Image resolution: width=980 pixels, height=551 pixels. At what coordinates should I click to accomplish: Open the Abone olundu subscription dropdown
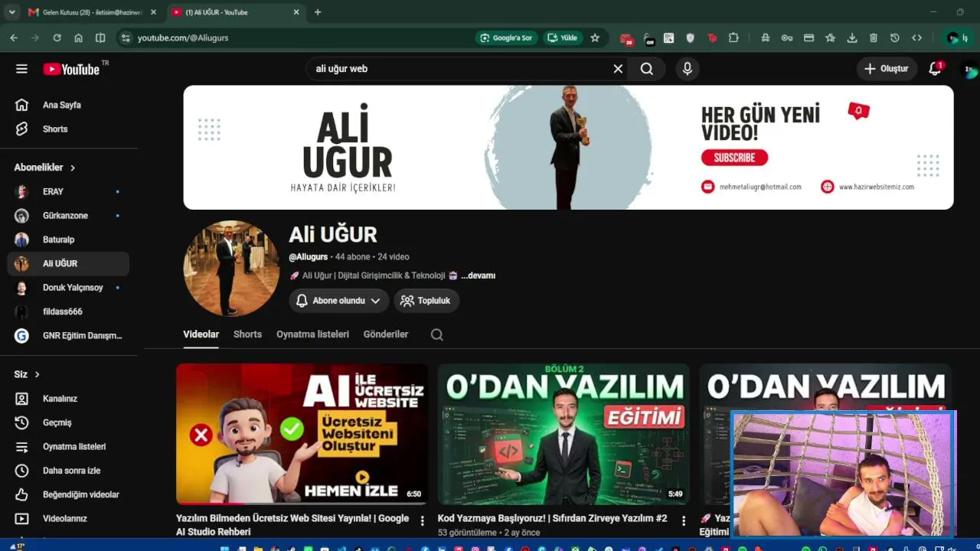click(338, 301)
